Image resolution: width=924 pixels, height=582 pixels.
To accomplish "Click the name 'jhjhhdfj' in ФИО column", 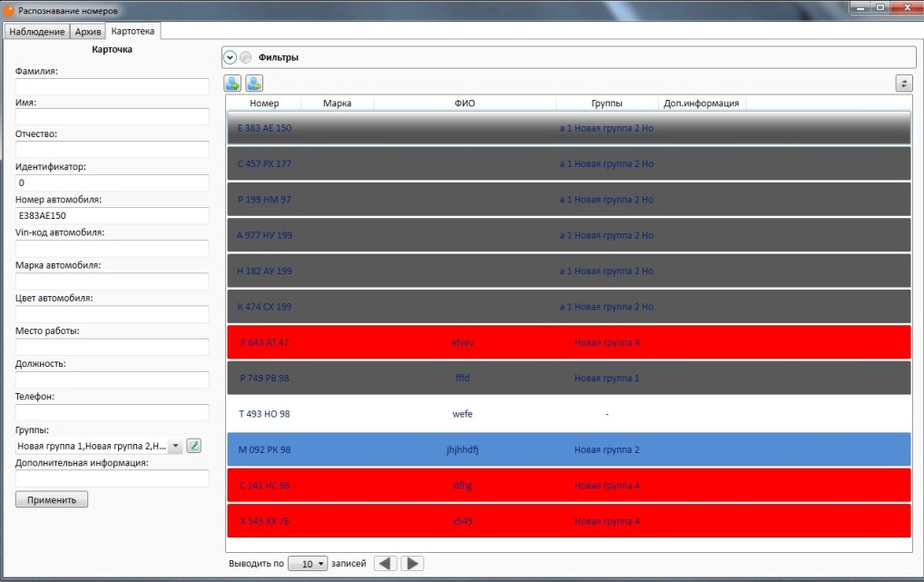I will click(463, 450).
